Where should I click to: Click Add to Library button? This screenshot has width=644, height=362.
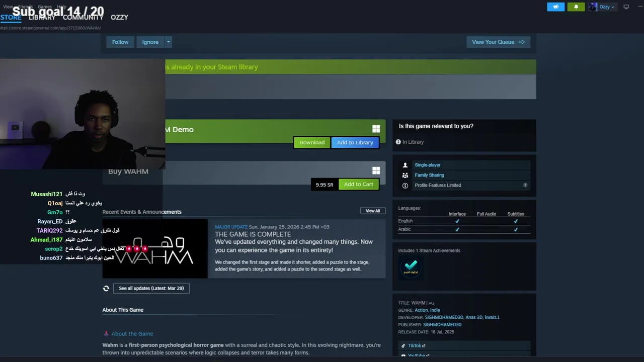[x=355, y=142]
